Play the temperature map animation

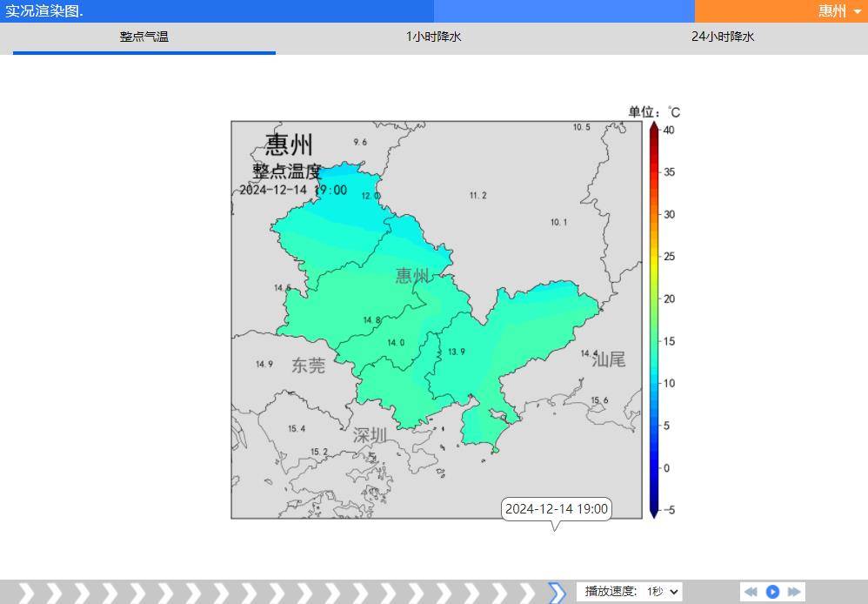772,592
